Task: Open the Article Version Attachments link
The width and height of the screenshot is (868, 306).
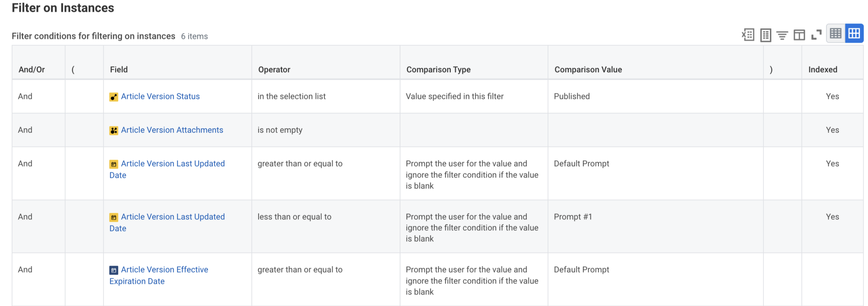Action: point(172,130)
